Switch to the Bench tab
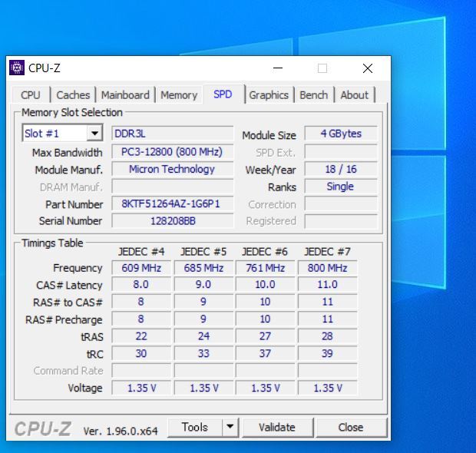Screen dimensions: 476x453 tap(314, 95)
